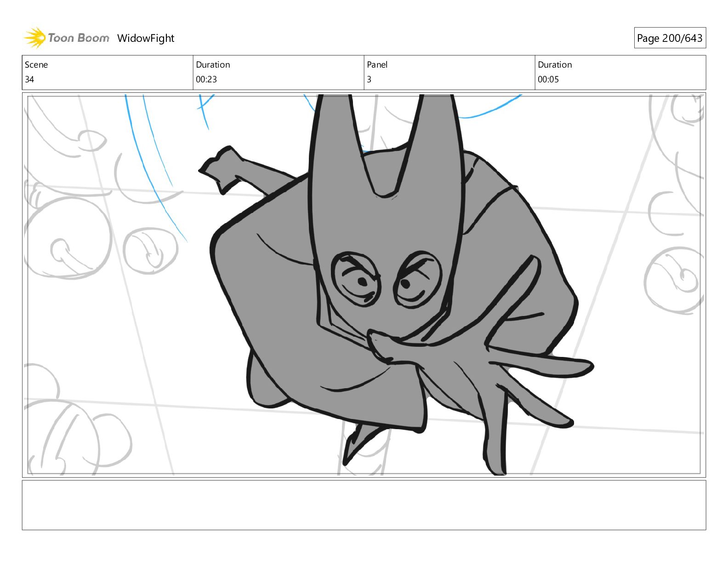Select the scene number 34 value
The height and width of the screenshot is (563, 728).
coord(29,79)
